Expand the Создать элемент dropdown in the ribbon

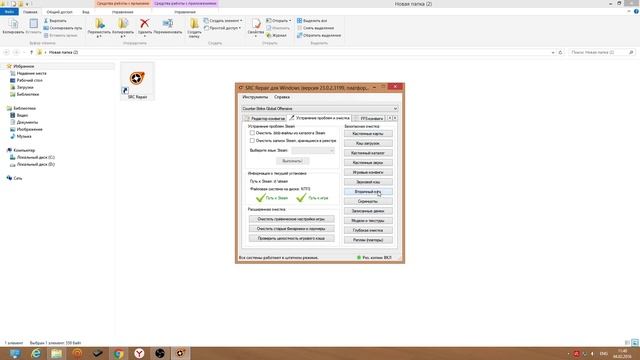223,20
